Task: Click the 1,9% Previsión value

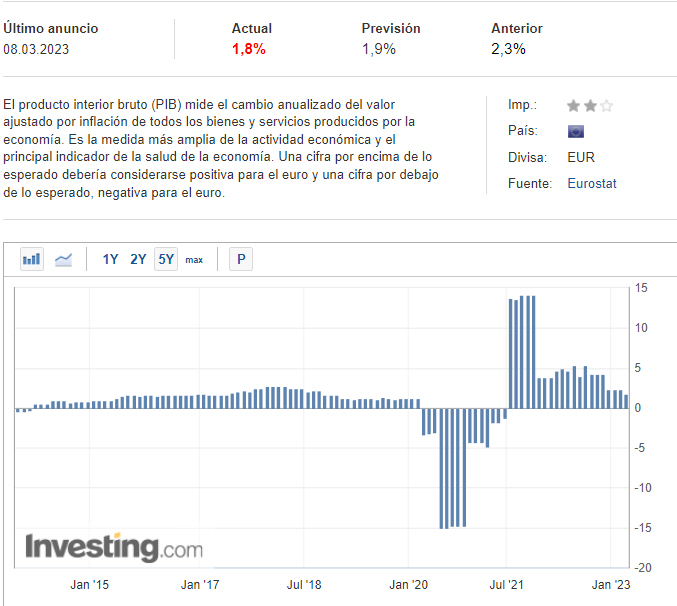Action: (379, 48)
